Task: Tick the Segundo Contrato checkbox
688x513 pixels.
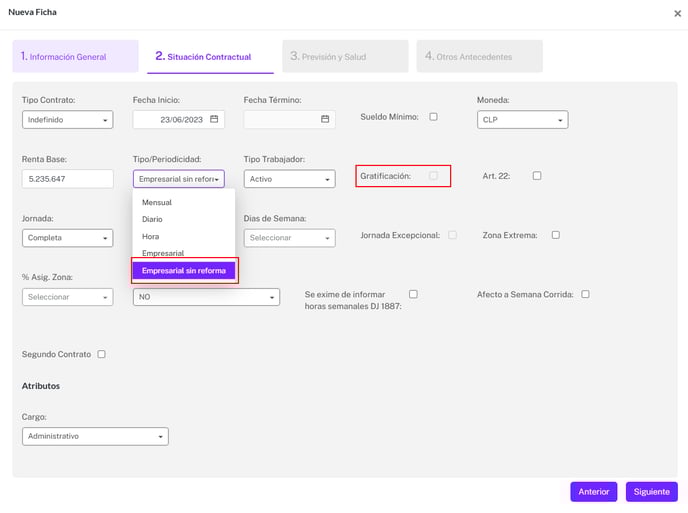Action: 101,354
